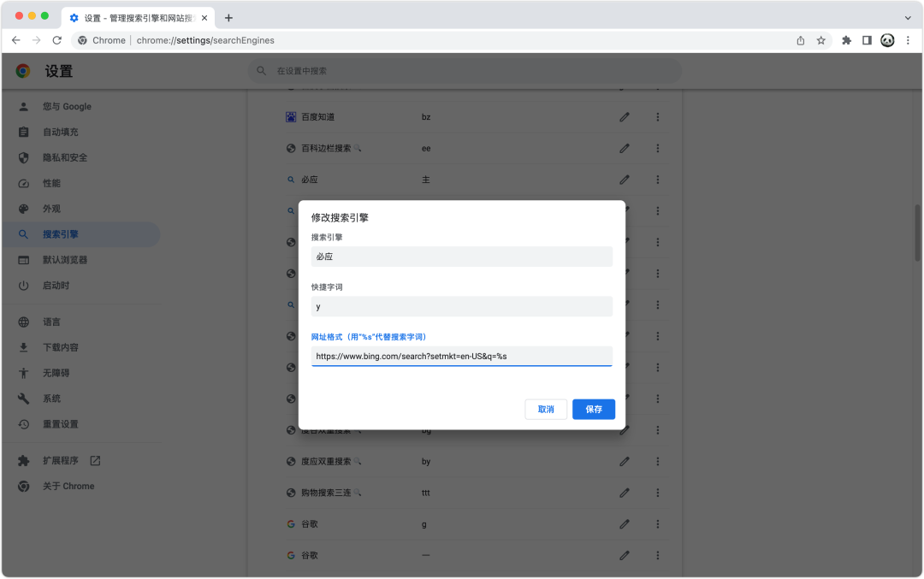Image resolution: width=924 pixels, height=579 pixels.
Task: Open more actions for 度应双重搜索
Action: [658, 462]
